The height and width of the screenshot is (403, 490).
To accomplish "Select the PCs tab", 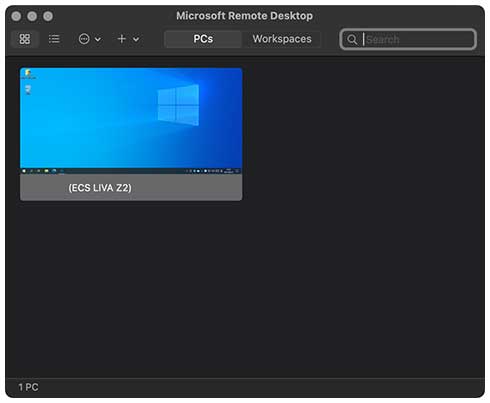I will [203, 39].
